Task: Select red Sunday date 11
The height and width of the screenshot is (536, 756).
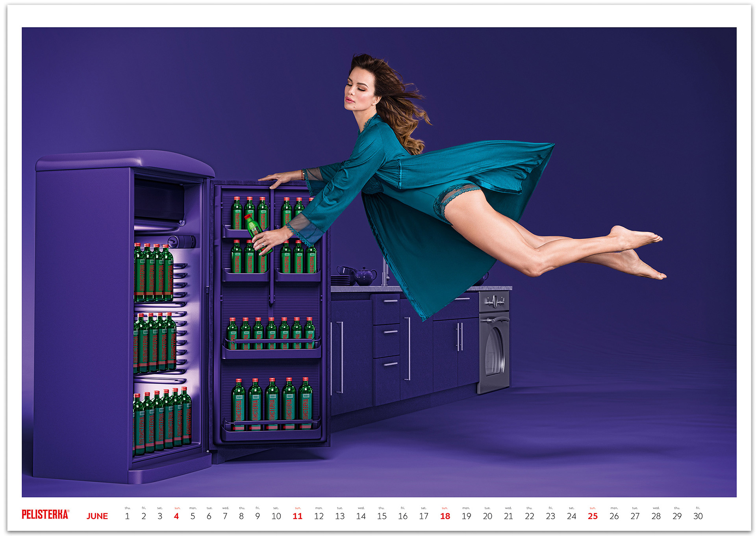Action: coord(297,516)
